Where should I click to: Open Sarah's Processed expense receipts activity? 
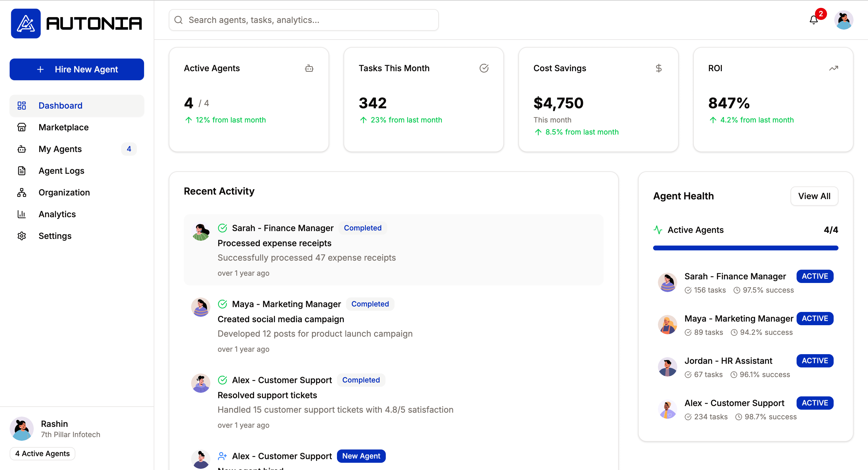click(x=274, y=243)
